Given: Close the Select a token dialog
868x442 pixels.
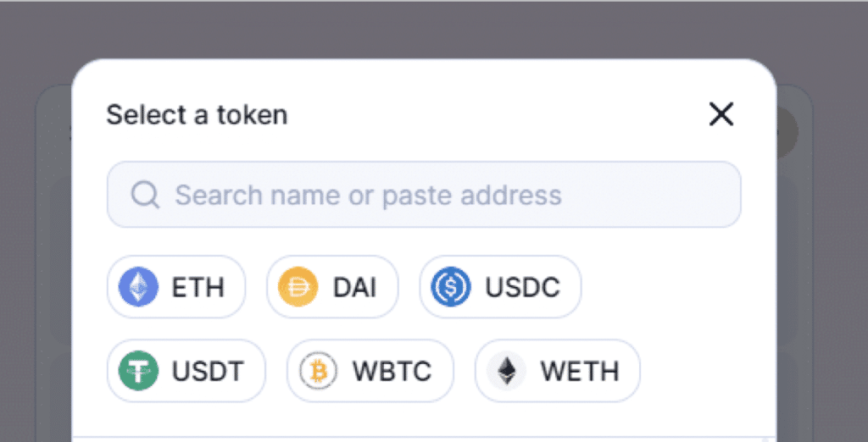Looking at the screenshot, I should 721,114.
